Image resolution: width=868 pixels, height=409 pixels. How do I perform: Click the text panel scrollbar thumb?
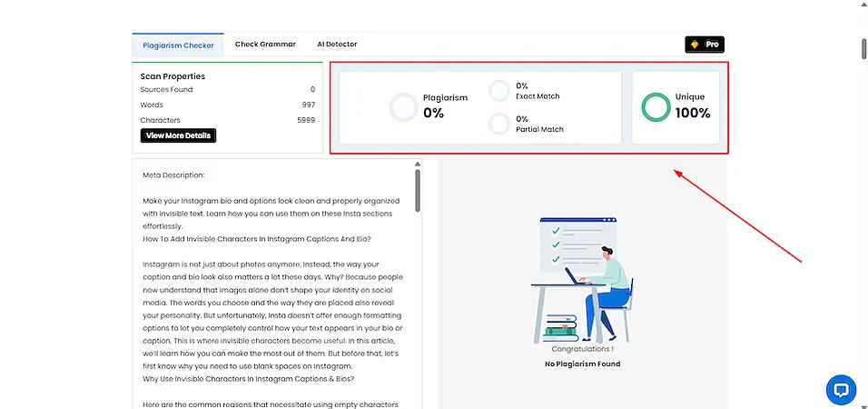point(418,190)
